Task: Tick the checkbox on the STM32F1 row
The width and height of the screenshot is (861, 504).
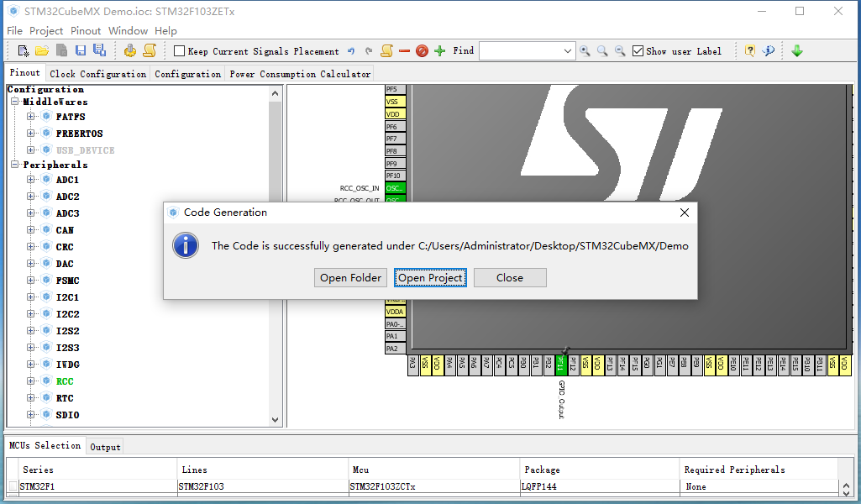Action: pyautogui.click(x=13, y=486)
